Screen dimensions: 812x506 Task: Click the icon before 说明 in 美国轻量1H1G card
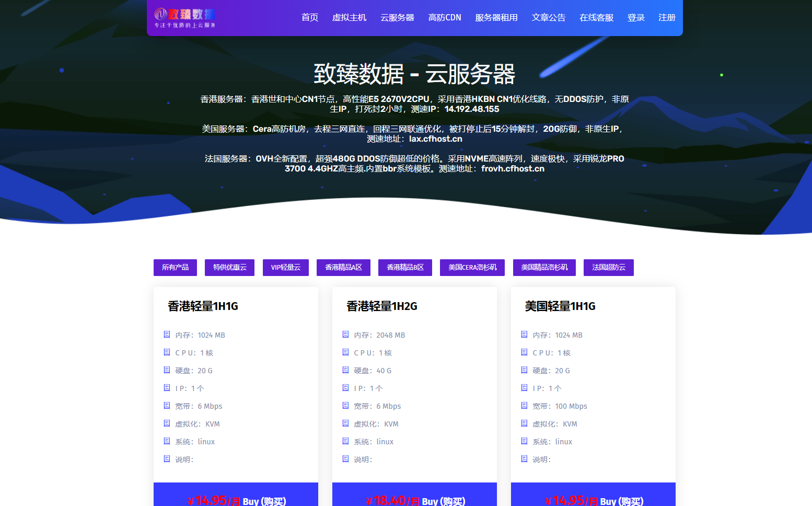(x=524, y=459)
